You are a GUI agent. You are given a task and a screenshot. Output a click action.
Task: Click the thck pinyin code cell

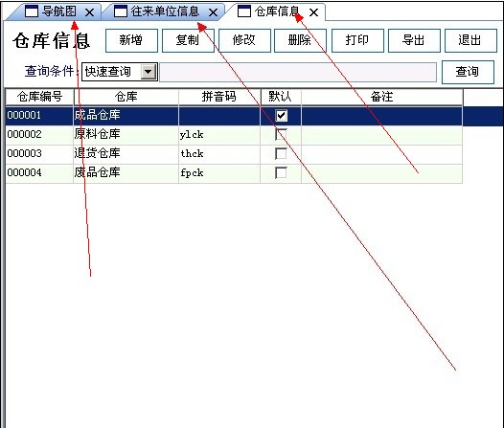tap(219, 154)
